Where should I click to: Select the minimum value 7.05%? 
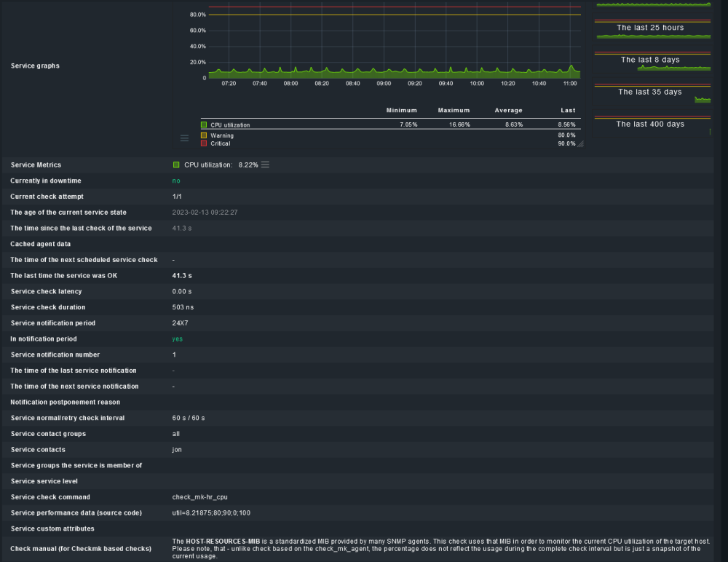coord(408,124)
